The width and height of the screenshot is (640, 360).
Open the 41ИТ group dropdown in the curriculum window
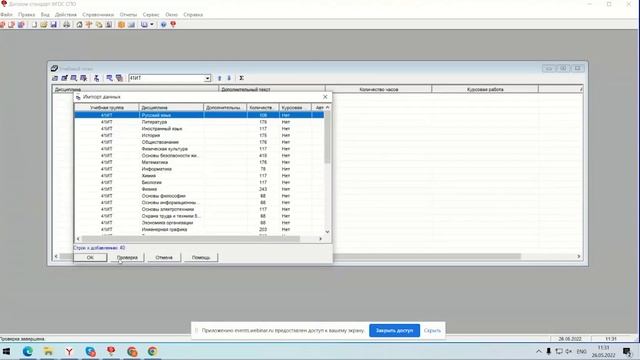click(x=207, y=78)
